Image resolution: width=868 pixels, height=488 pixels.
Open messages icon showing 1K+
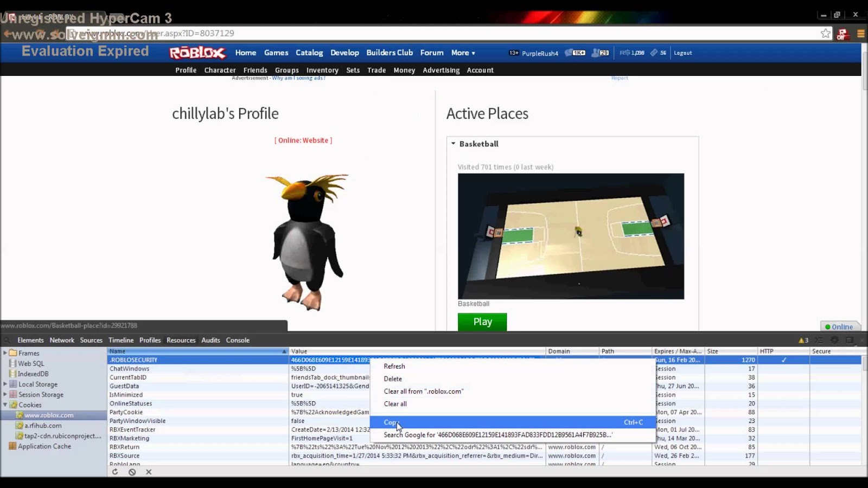pos(575,53)
